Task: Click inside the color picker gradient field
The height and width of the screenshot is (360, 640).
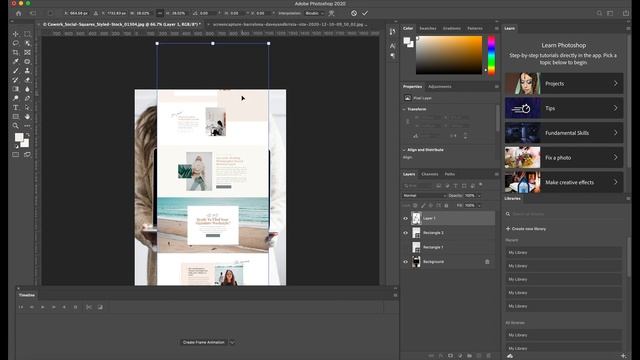Action: point(449,55)
